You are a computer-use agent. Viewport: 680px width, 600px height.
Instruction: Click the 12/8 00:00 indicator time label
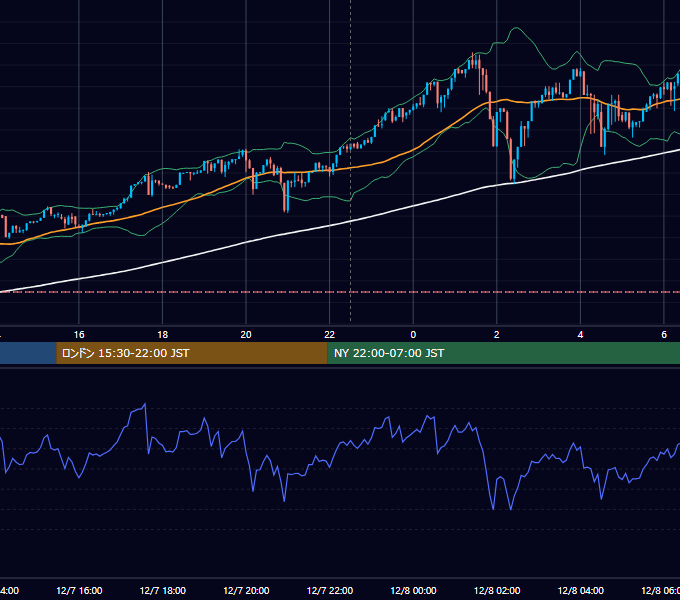click(413, 590)
